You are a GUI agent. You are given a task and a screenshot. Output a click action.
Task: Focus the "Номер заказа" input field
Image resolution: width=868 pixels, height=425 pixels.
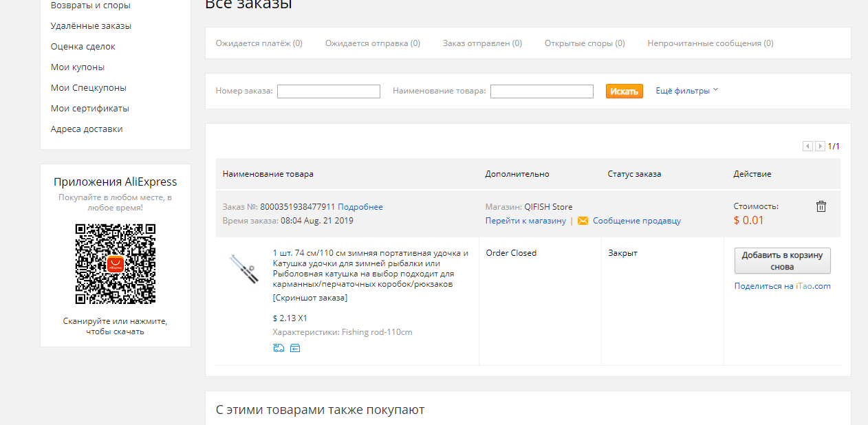tap(329, 91)
